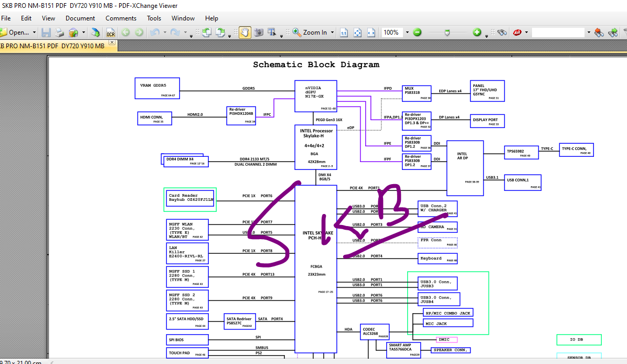Fit the page width to the window
Viewport: 627px width, 364px height.
click(x=371, y=33)
